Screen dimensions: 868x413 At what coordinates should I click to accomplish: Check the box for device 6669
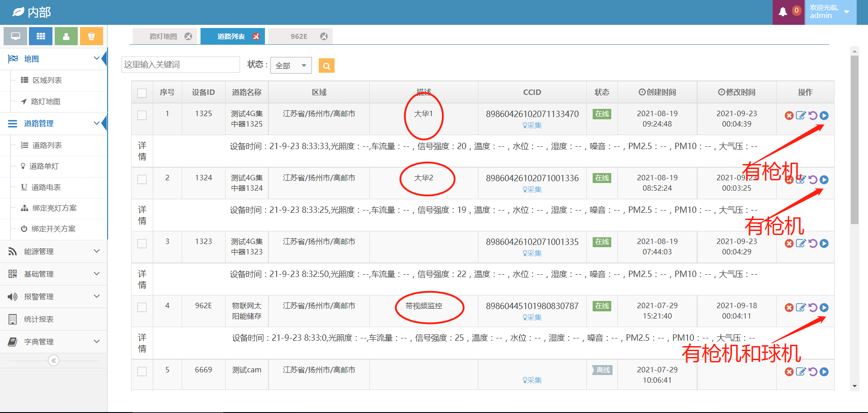click(142, 371)
